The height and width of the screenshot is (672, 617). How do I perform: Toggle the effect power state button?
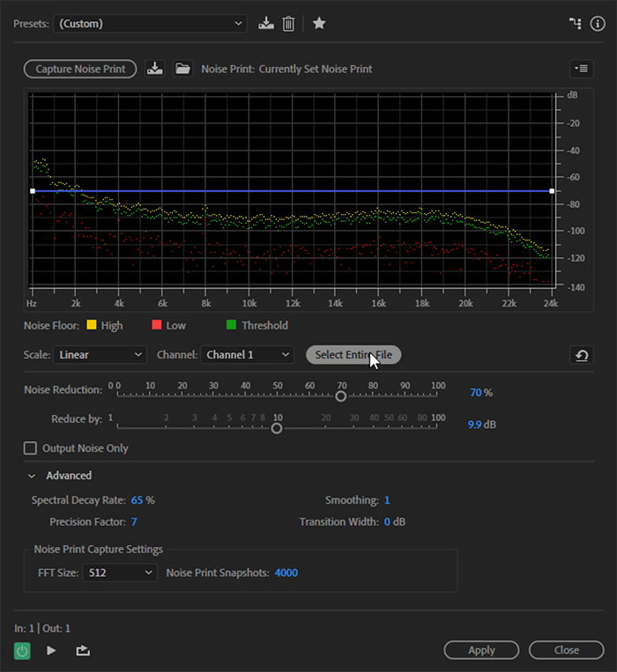pos(22,651)
